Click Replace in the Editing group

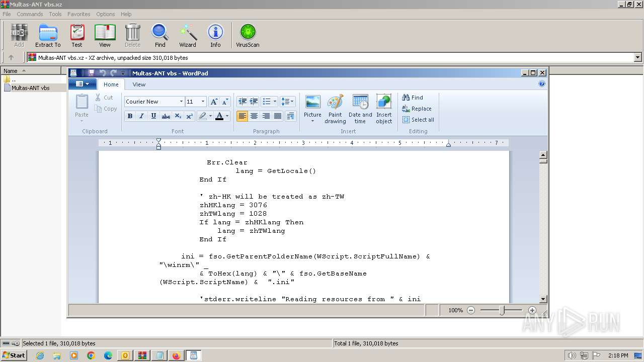[x=417, y=109]
